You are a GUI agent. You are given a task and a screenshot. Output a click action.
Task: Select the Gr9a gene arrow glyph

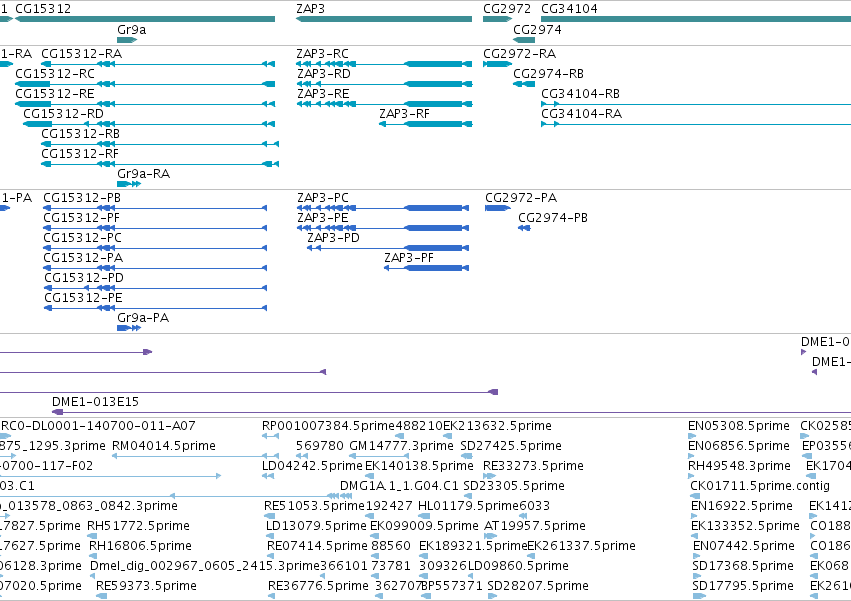[127, 40]
